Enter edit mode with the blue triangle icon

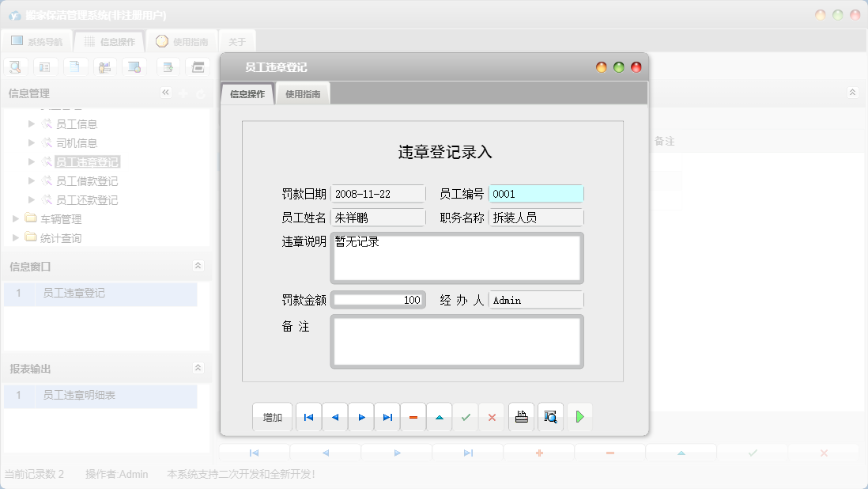(440, 417)
